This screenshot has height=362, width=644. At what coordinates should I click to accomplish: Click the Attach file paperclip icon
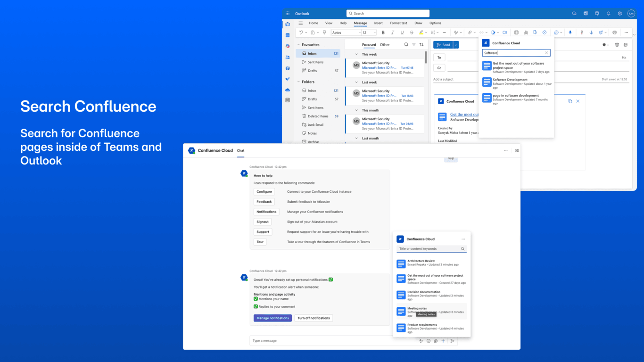pos(470,33)
